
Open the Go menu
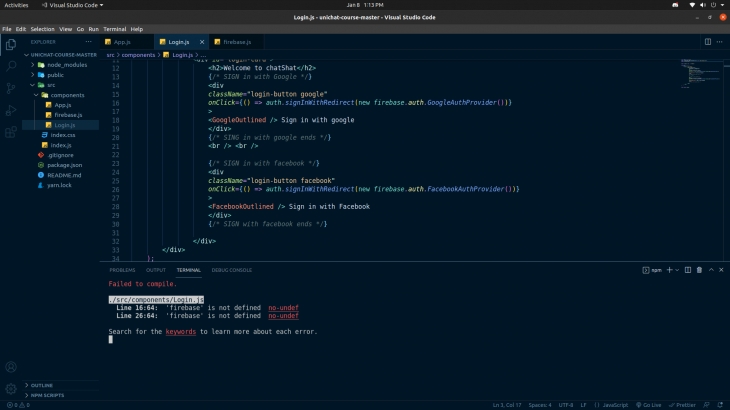click(x=80, y=29)
